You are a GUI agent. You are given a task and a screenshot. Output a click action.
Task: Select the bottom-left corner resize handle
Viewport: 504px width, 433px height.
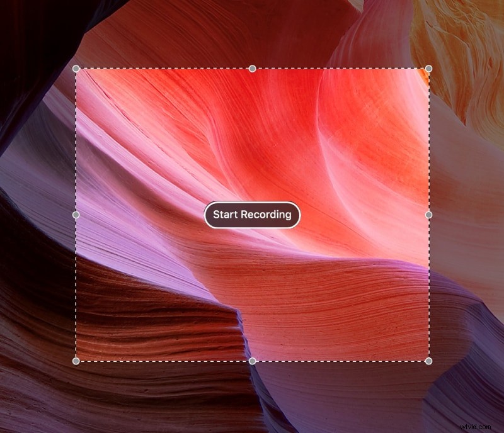[x=76, y=361]
